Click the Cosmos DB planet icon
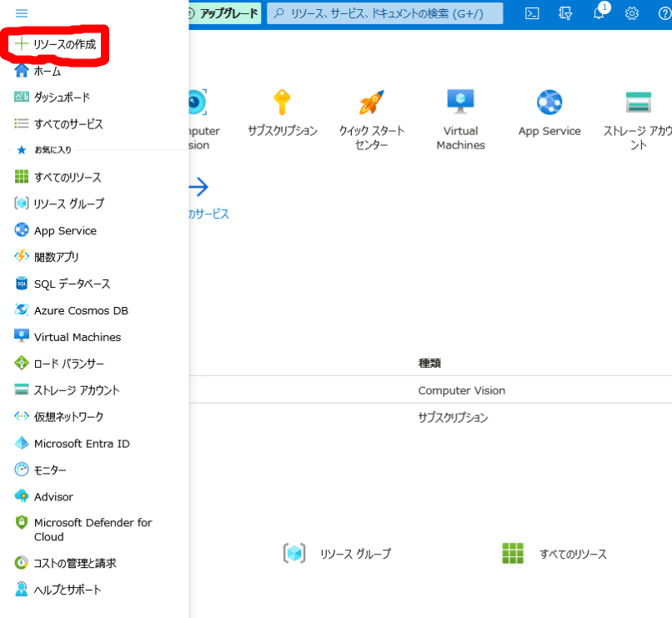The height and width of the screenshot is (618, 672). 22,310
